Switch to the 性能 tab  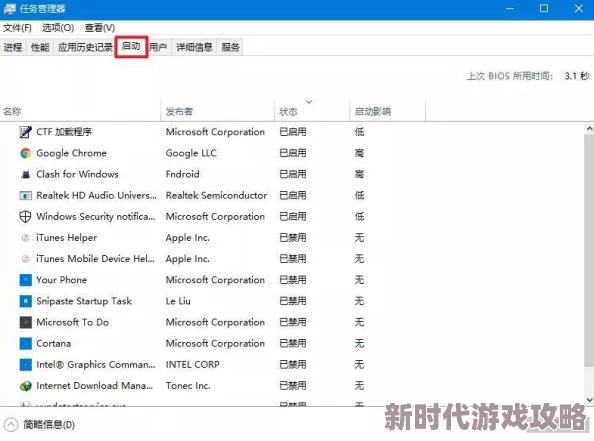point(40,47)
